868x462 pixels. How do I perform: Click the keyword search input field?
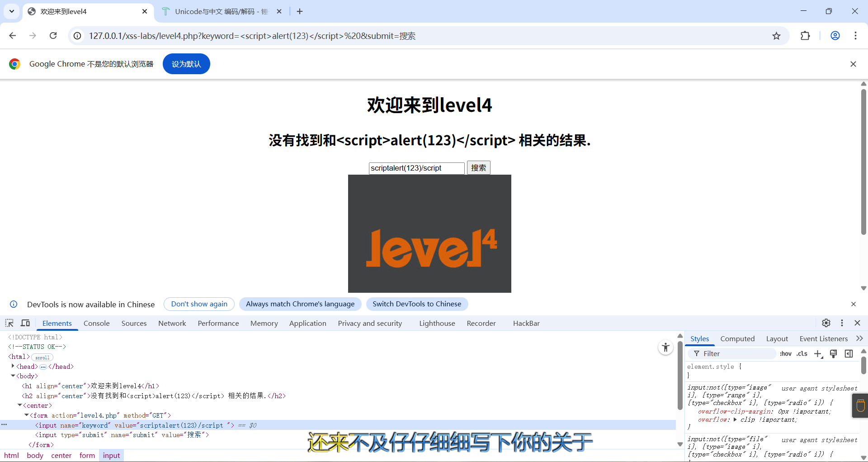(x=416, y=168)
